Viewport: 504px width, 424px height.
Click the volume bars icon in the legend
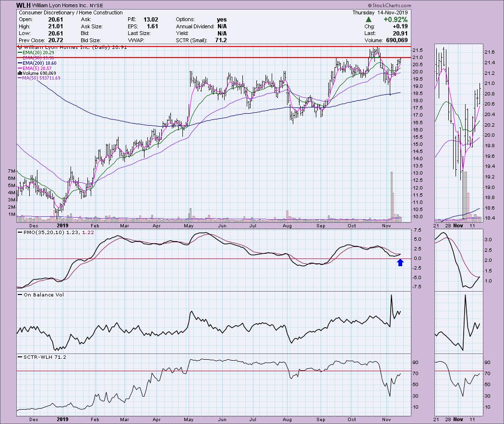pos(20,73)
